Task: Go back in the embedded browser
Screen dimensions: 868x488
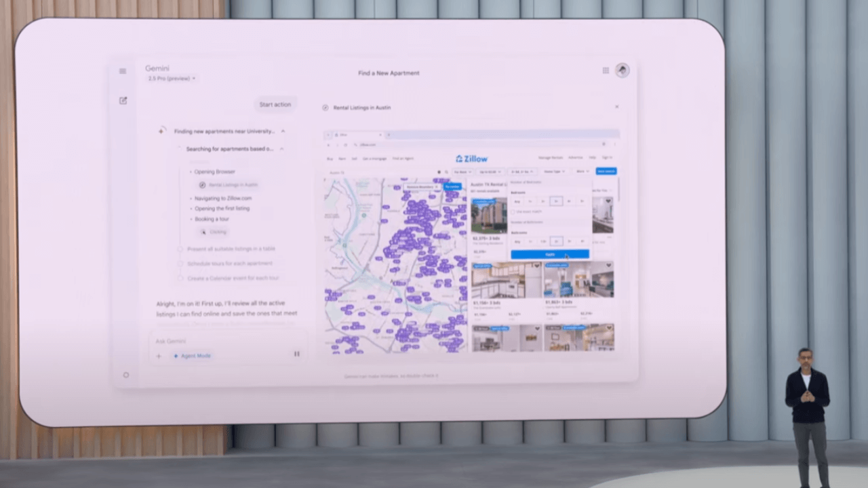Action: (328, 145)
